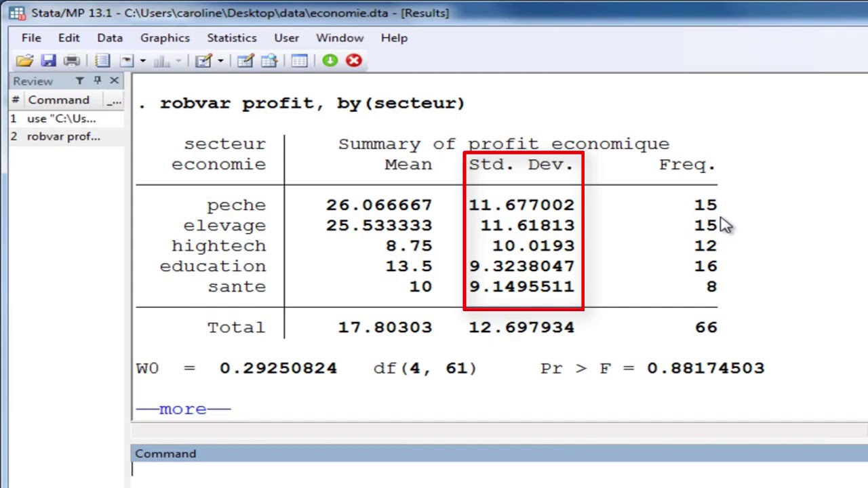Click the education row label
868x488 pixels.
[x=213, y=266]
